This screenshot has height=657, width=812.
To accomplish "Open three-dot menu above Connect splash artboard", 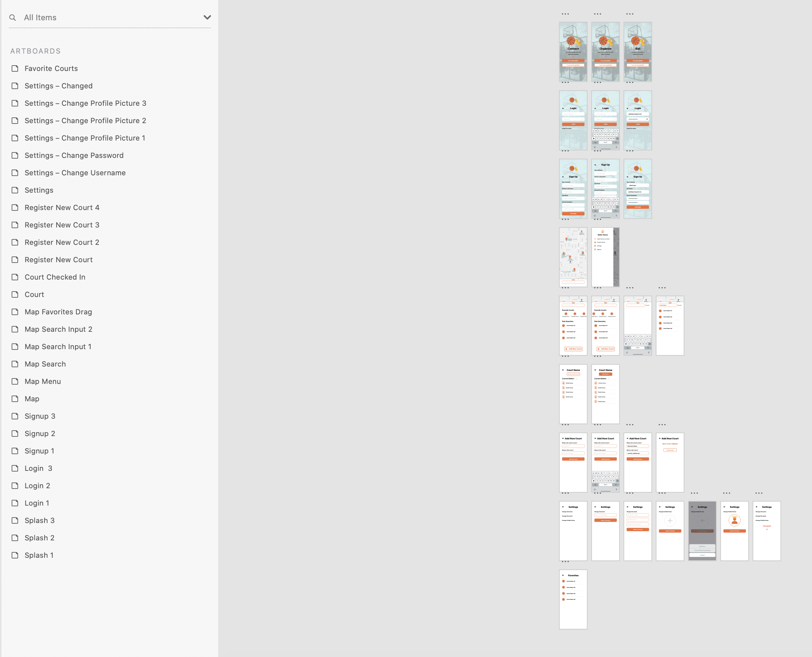I will [565, 14].
